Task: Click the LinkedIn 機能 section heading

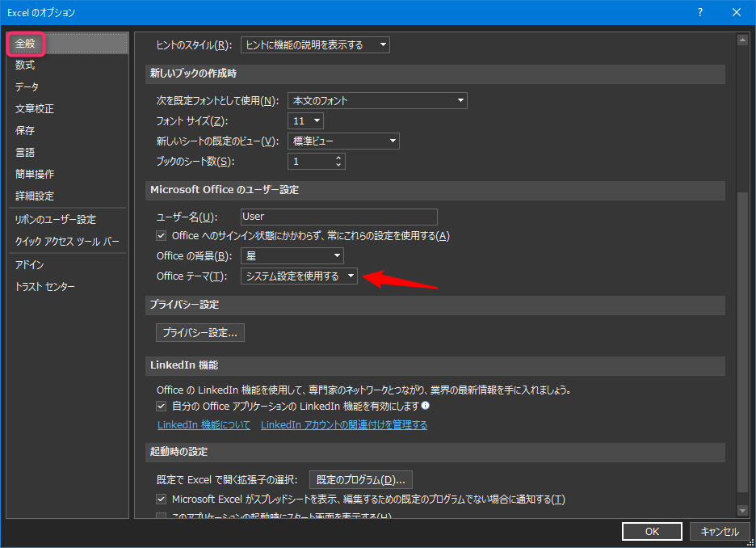Action: coord(184,365)
